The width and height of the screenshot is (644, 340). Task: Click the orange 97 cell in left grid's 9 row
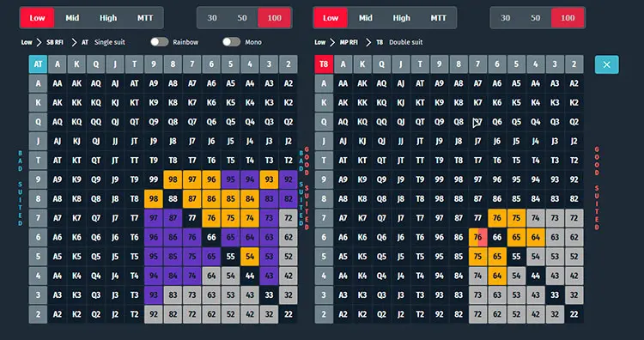[x=192, y=179]
